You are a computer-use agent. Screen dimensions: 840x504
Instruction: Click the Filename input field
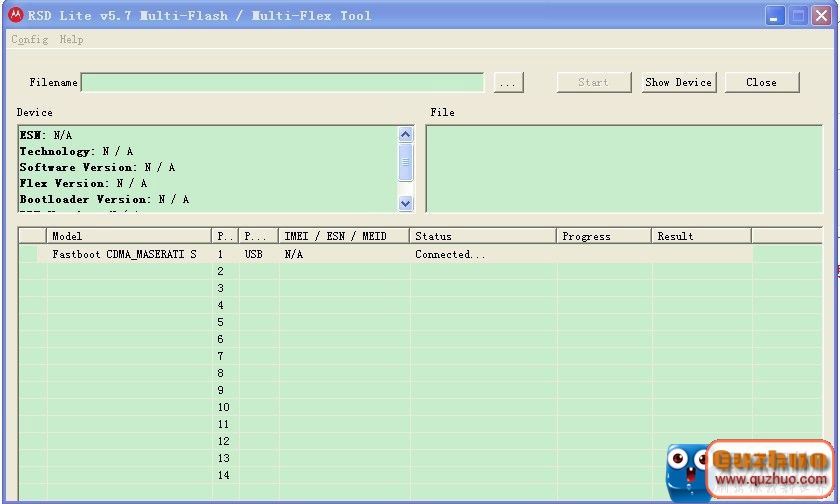coord(282,82)
